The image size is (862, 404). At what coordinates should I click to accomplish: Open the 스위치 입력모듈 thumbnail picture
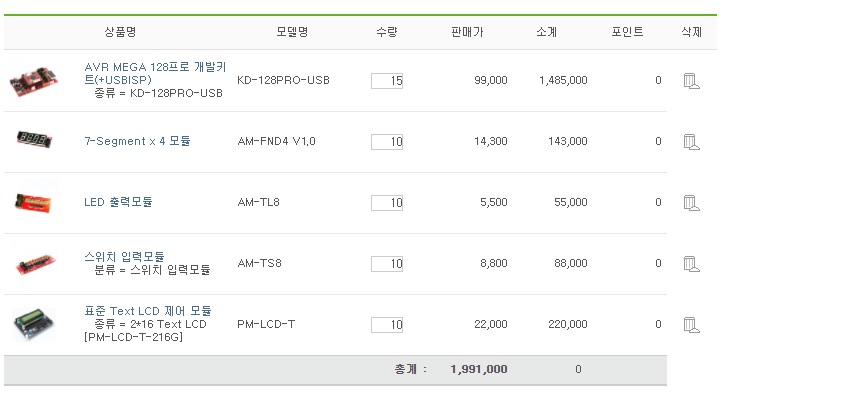coord(34,264)
